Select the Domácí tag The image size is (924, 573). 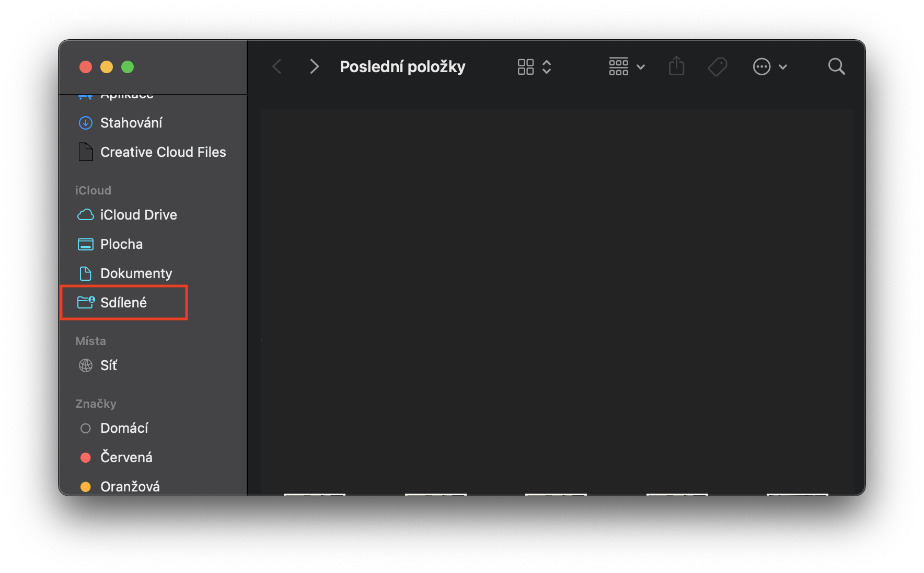tap(113, 428)
